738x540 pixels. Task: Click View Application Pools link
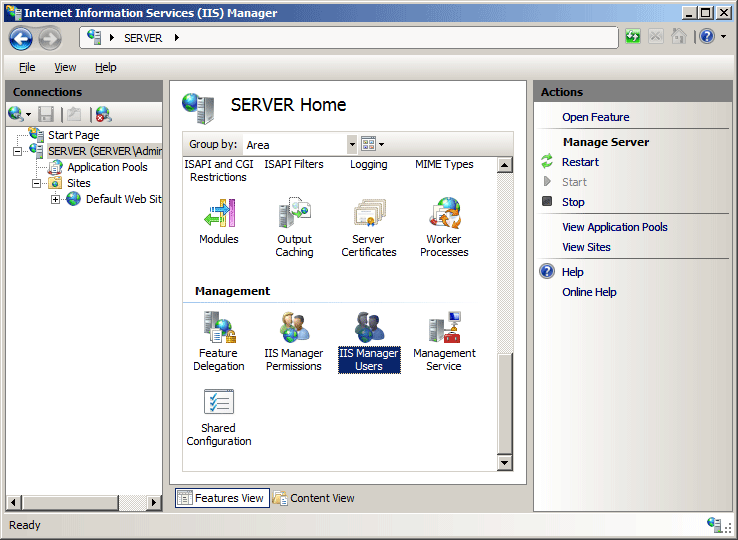coord(614,227)
